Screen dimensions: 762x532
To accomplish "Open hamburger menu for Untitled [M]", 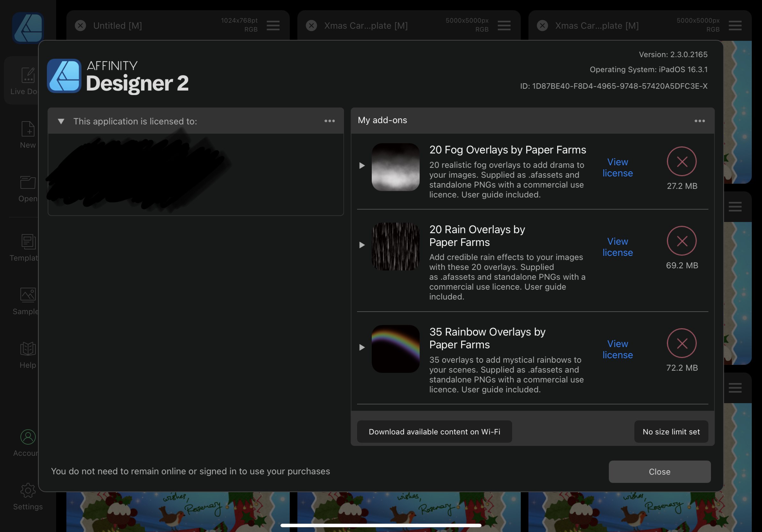I will point(273,26).
